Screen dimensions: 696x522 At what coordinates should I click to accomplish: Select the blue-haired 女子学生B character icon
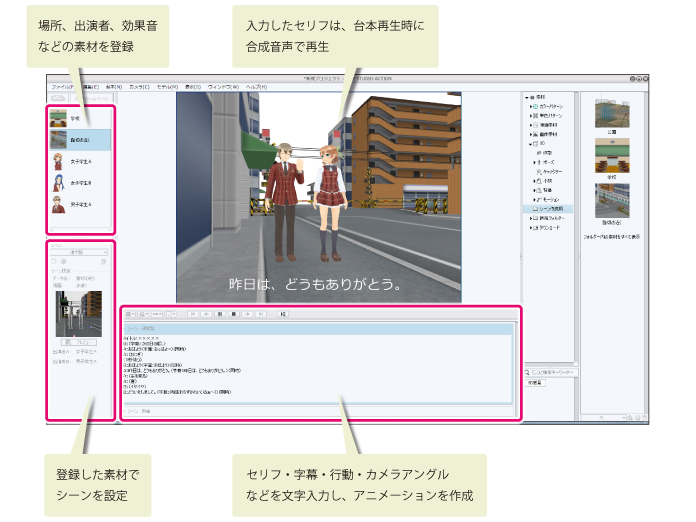[x=58, y=183]
